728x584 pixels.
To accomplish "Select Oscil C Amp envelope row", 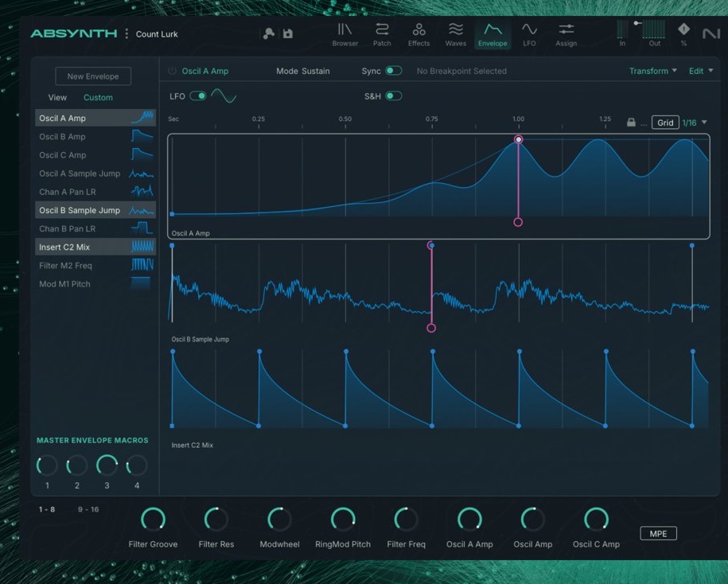I will [x=95, y=155].
